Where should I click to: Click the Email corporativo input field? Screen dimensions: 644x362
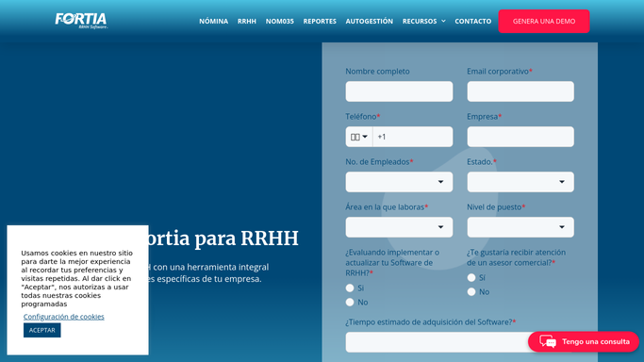(x=520, y=91)
